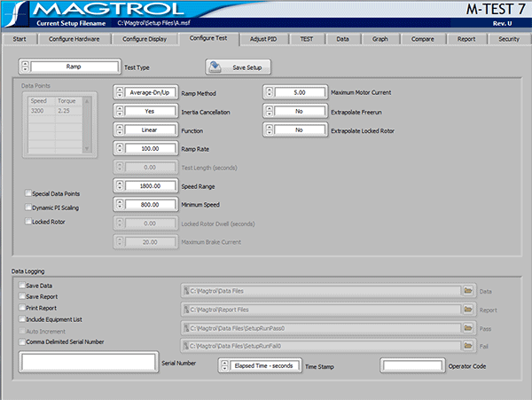The height and width of the screenshot is (400, 532).
Task: Click the Ramp Rate stepper arrows
Action: (120, 148)
